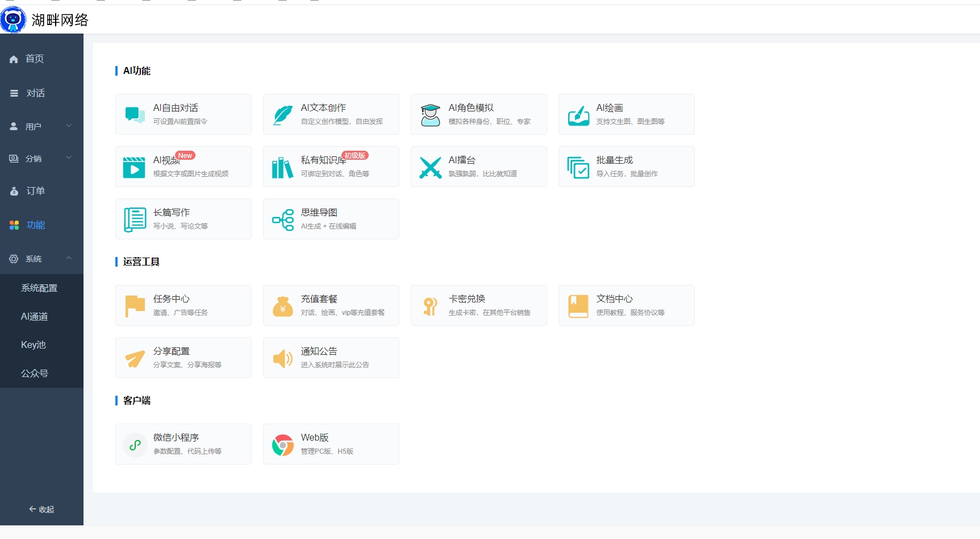Click the 微信小程序 card title
980x539 pixels.
tap(176, 438)
